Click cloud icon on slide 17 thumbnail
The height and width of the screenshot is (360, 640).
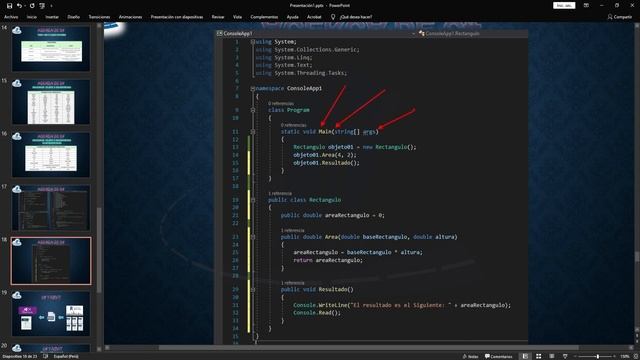point(17,189)
